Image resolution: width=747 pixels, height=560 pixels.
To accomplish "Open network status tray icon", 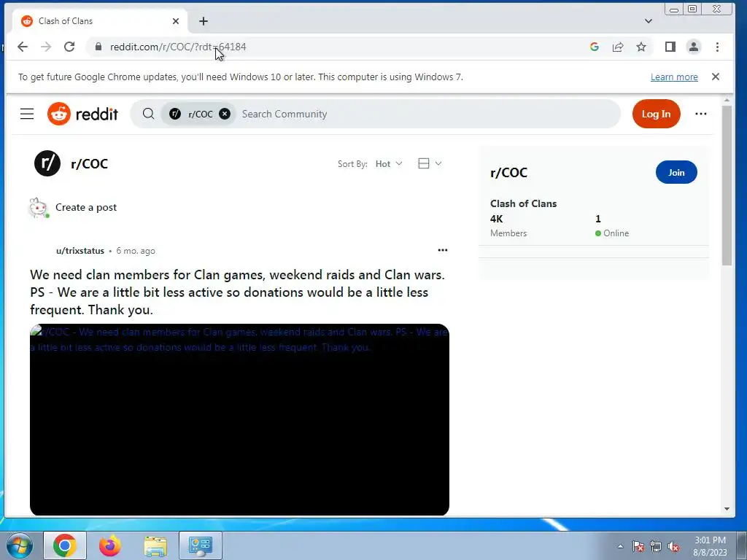I will click(656, 546).
